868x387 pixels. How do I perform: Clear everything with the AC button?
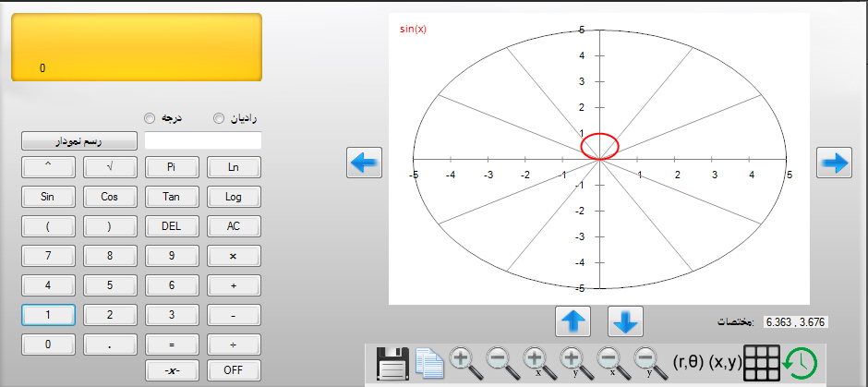234,226
